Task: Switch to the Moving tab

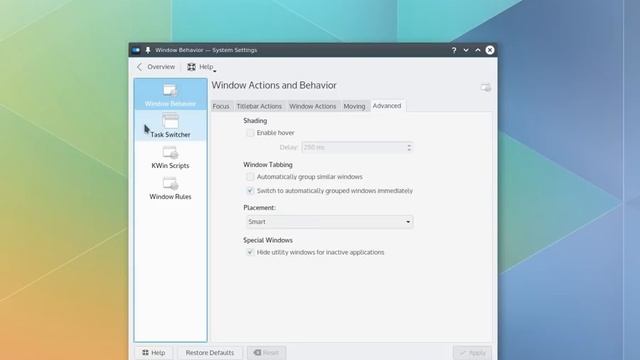Action: tap(354, 106)
